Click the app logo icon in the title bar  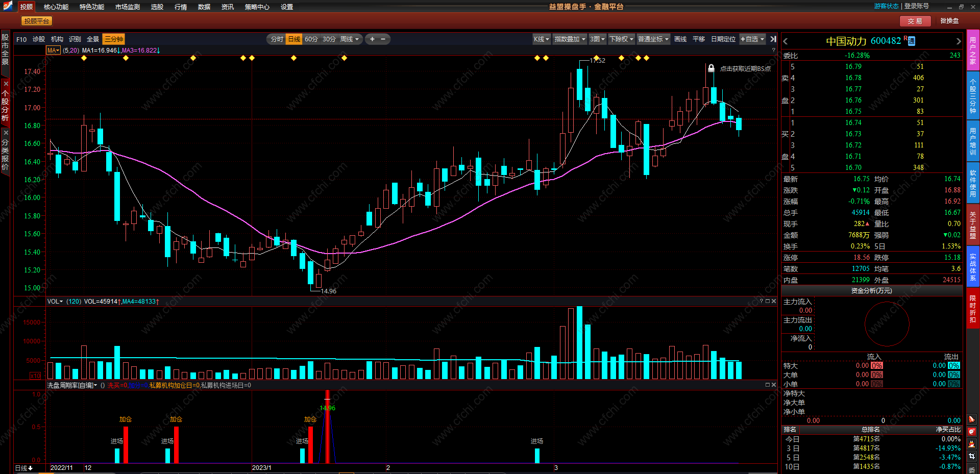click(8, 6)
